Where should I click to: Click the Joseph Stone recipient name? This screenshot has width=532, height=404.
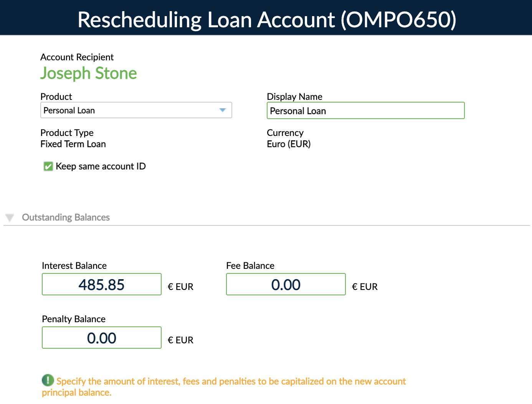coord(88,73)
